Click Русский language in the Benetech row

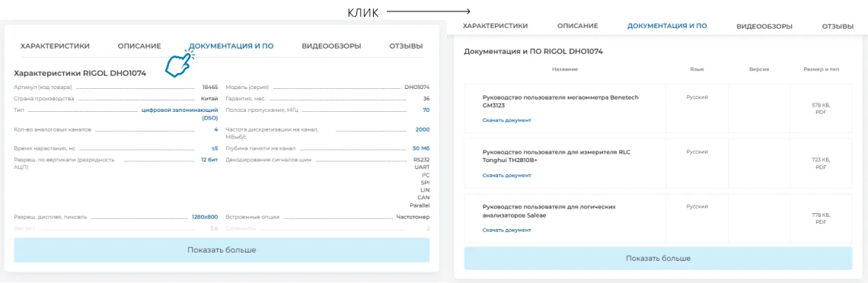click(697, 97)
